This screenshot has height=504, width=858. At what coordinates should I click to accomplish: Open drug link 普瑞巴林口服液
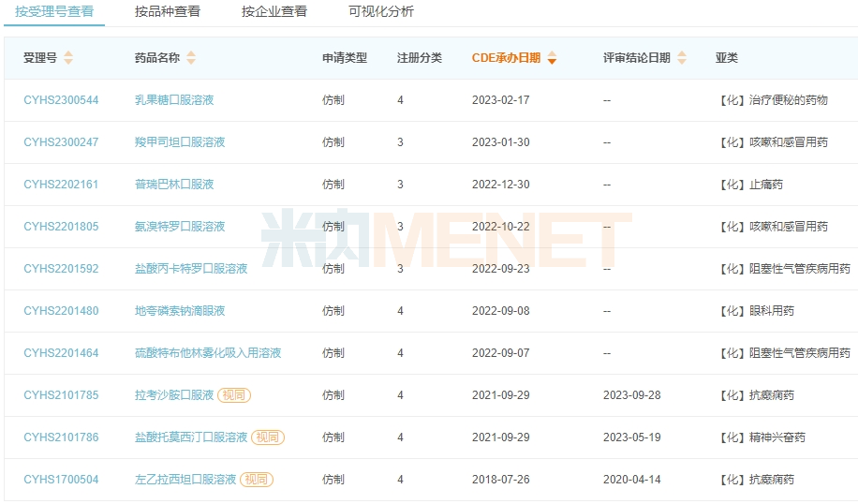point(174,185)
